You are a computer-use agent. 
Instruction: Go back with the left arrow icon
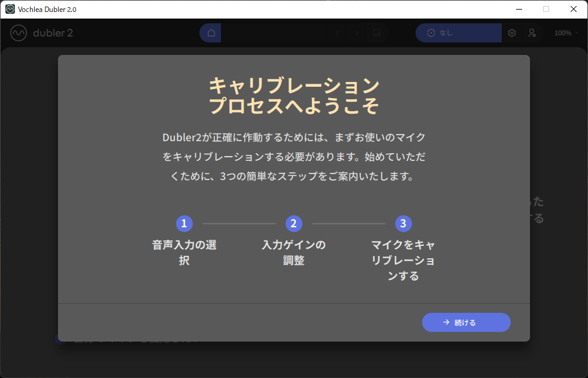(337, 33)
